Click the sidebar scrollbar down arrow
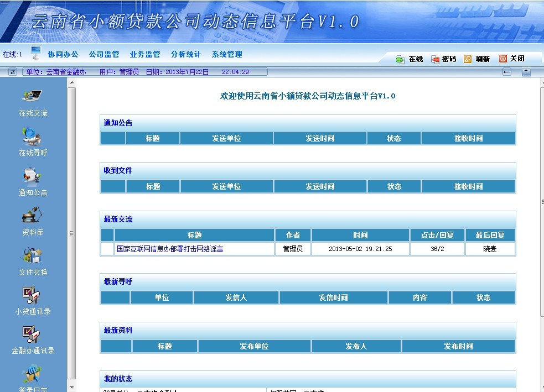This screenshot has width=544, height=392. (71, 388)
